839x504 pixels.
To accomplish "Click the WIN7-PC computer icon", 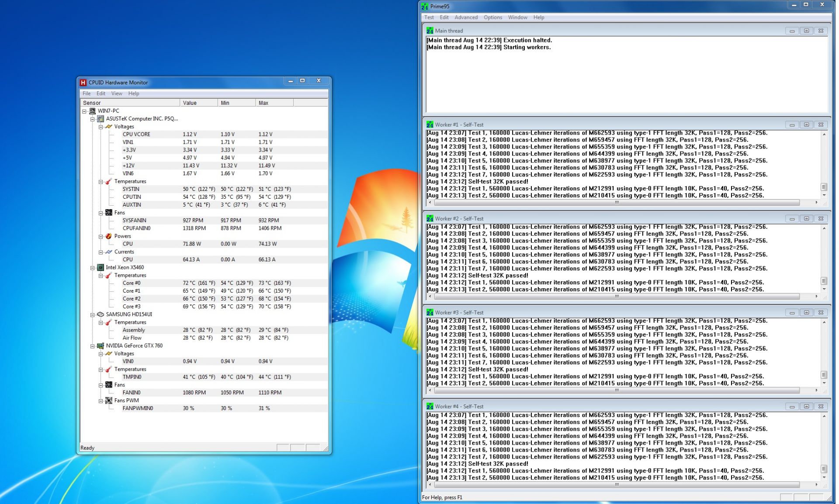I will click(x=93, y=111).
